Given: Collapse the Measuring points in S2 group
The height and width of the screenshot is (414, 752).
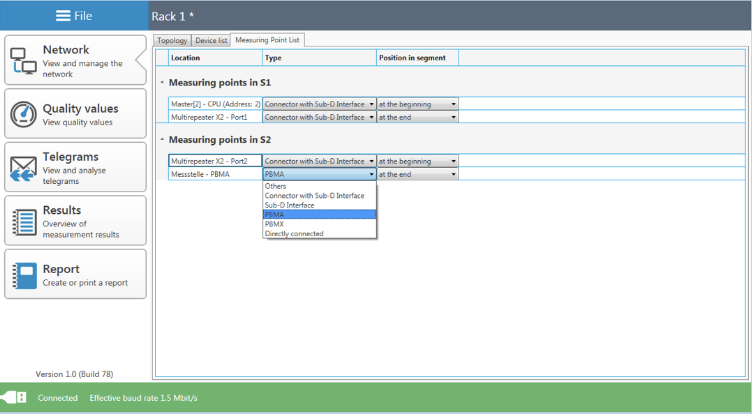Looking at the screenshot, I should (x=163, y=140).
